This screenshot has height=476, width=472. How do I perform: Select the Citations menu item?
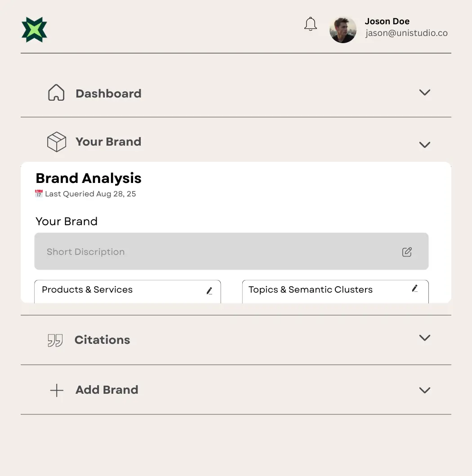click(102, 340)
